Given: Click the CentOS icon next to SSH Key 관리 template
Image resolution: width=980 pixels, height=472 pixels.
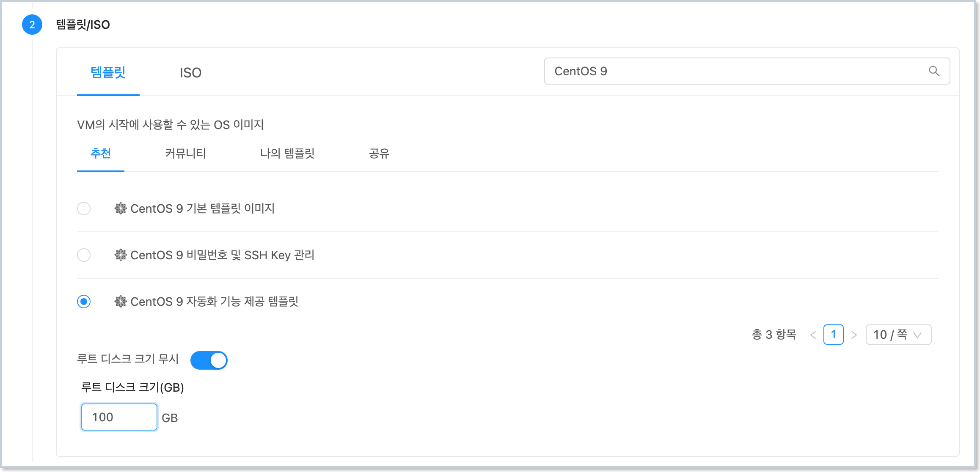Looking at the screenshot, I should tap(121, 255).
